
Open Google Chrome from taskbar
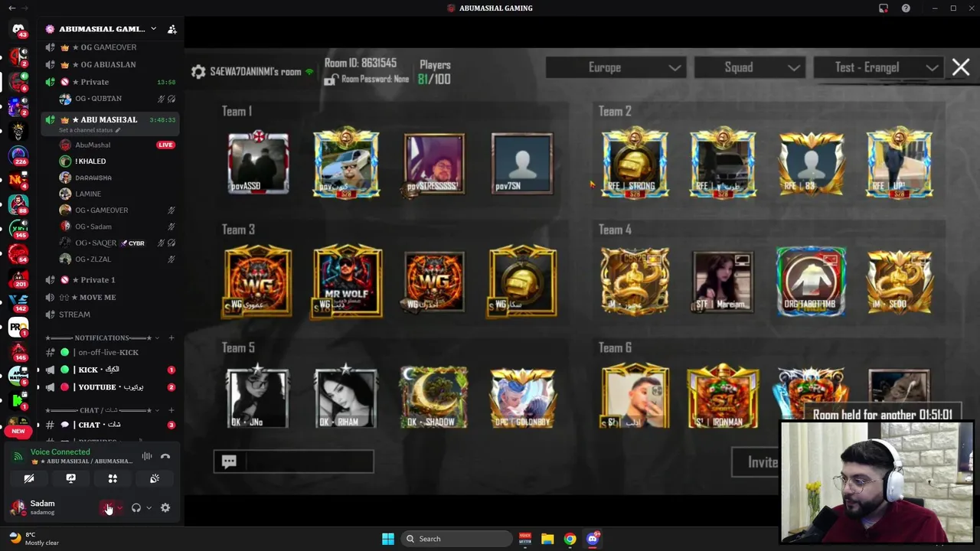click(x=570, y=539)
